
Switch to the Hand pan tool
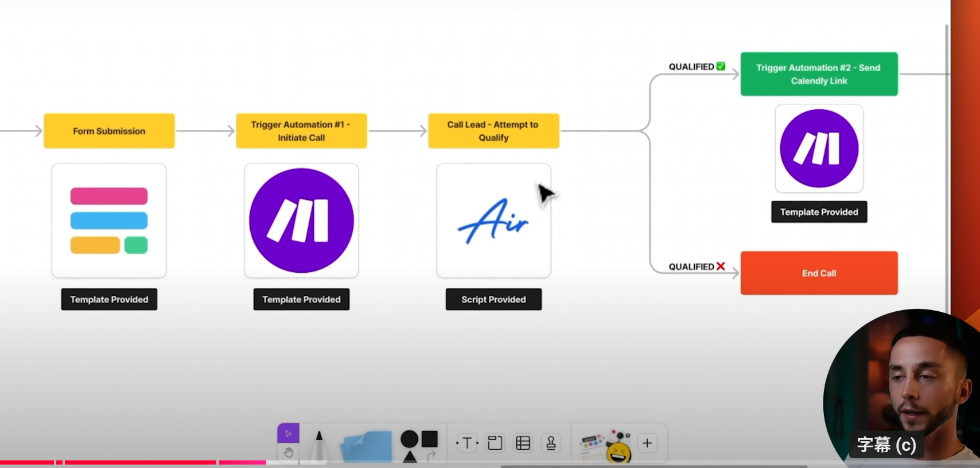tap(288, 452)
